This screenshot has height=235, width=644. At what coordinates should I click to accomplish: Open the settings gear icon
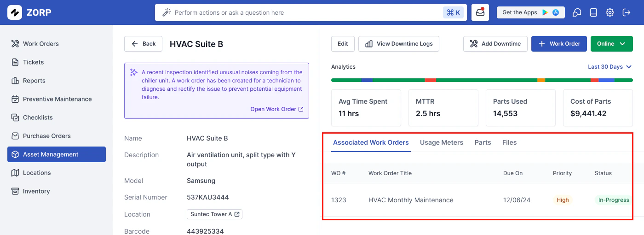pyautogui.click(x=610, y=12)
